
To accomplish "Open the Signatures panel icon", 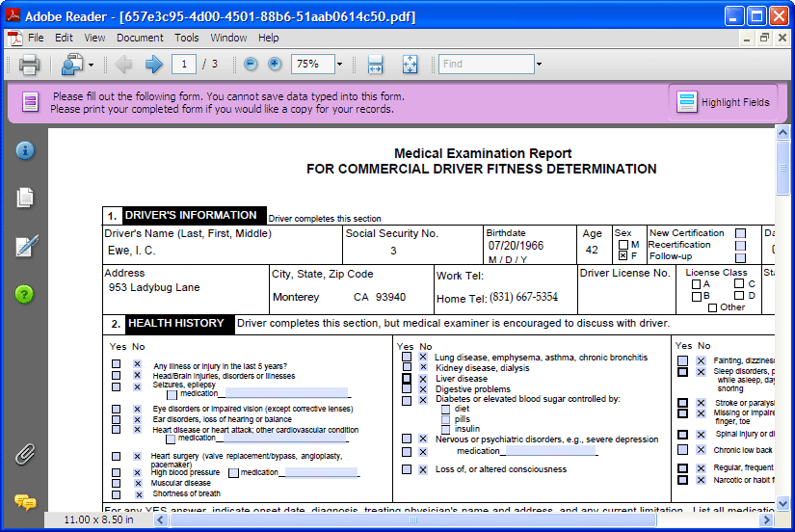I will click(x=26, y=246).
